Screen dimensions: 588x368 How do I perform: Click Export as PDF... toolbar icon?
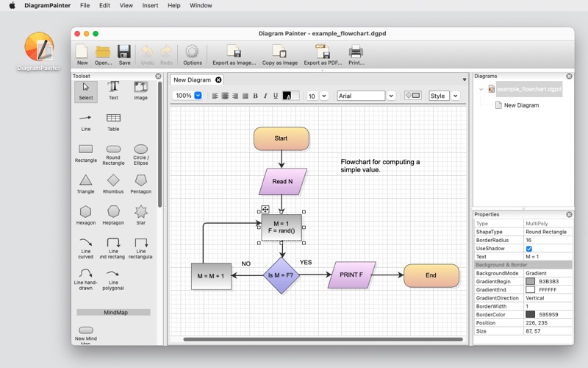pyautogui.click(x=323, y=54)
